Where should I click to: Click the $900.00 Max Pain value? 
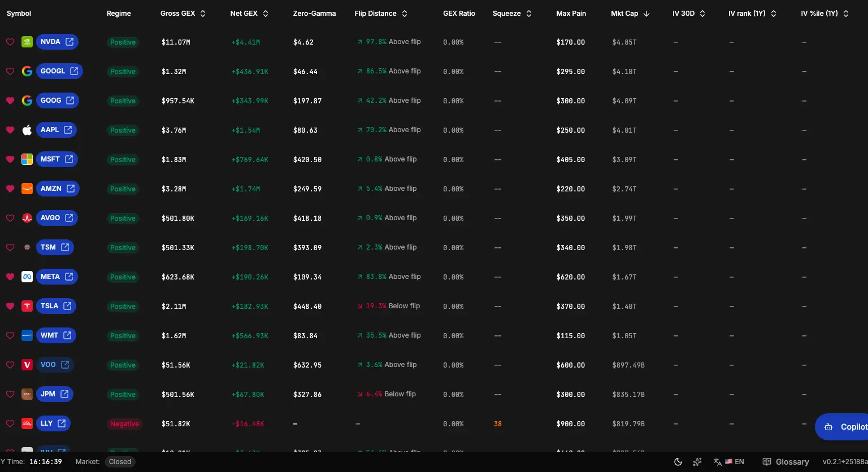click(x=571, y=424)
